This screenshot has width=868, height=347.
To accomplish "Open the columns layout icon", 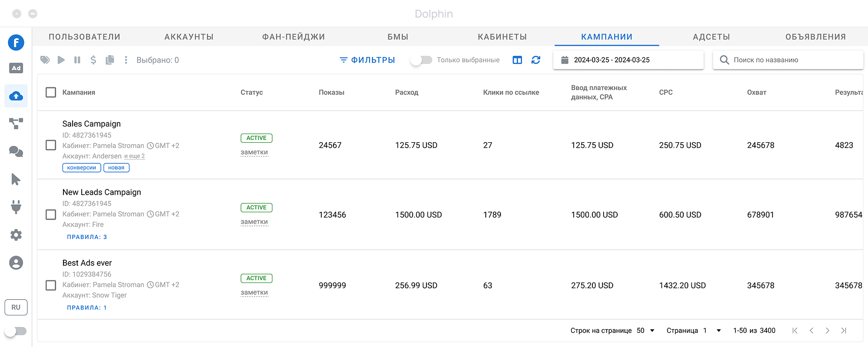I will click(517, 60).
